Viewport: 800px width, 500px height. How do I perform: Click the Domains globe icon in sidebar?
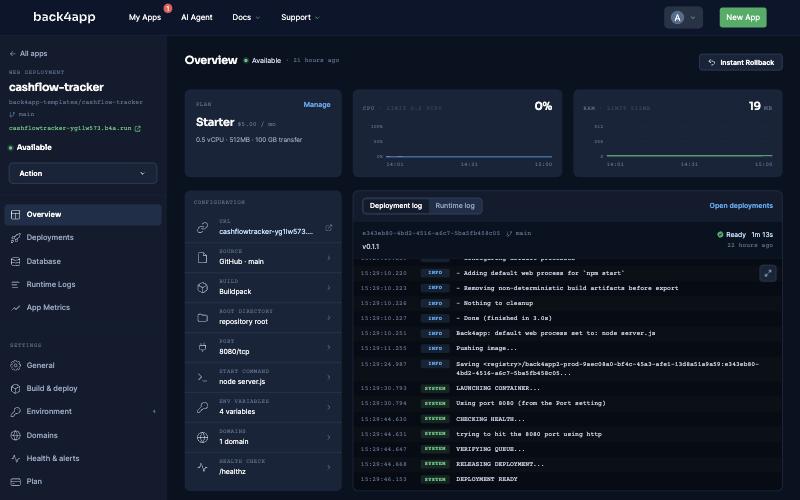click(x=15, y=435)
